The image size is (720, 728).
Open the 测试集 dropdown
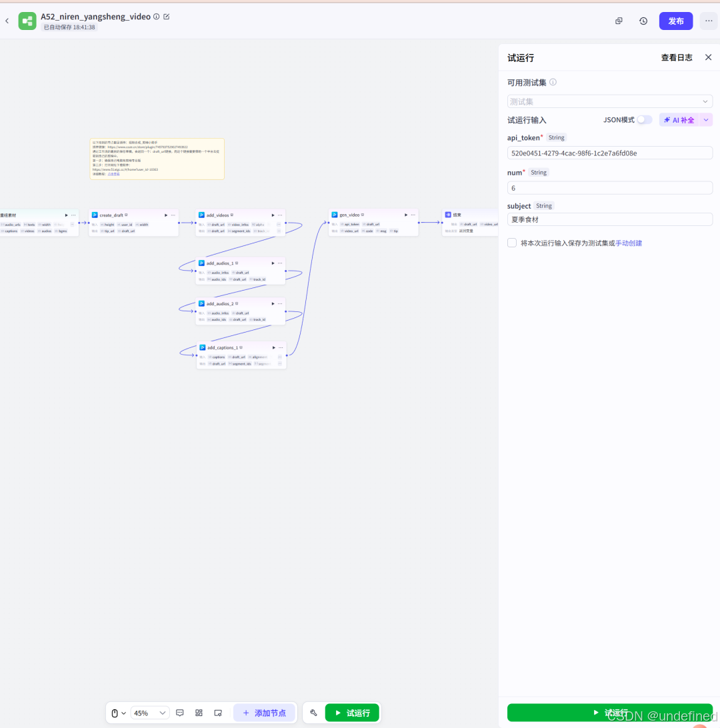click(x=609, y=101)
